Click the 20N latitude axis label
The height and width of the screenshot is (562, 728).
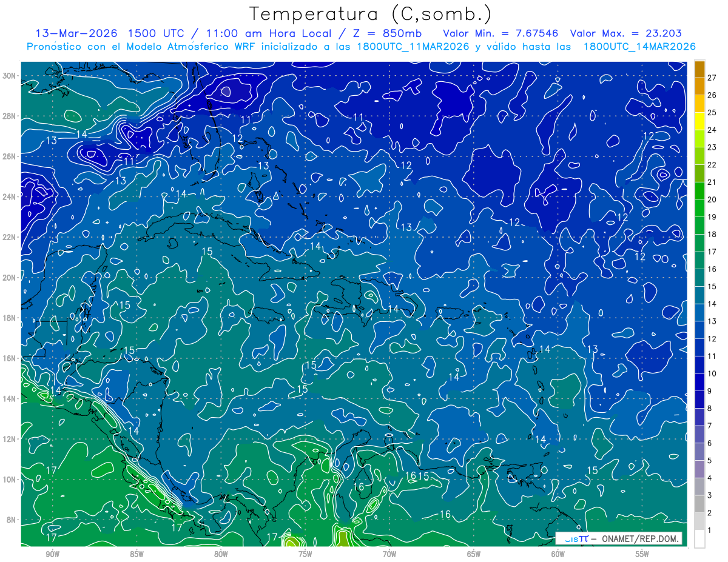tap(9, 277)
